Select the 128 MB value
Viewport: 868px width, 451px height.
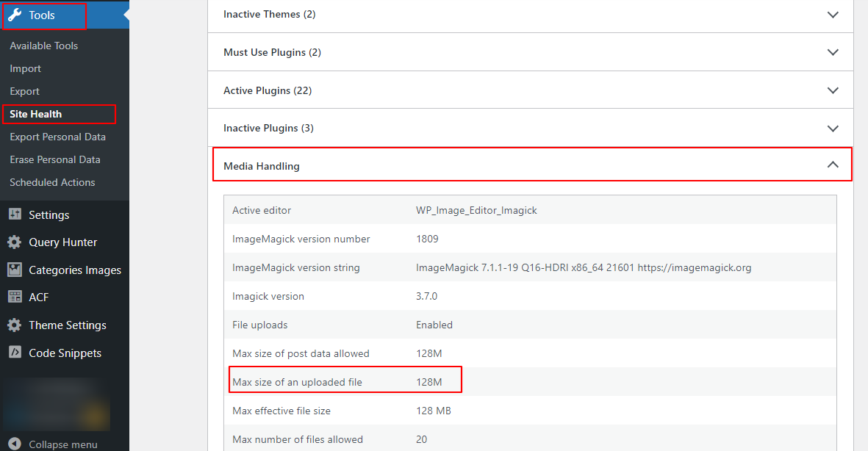(434, 411)
